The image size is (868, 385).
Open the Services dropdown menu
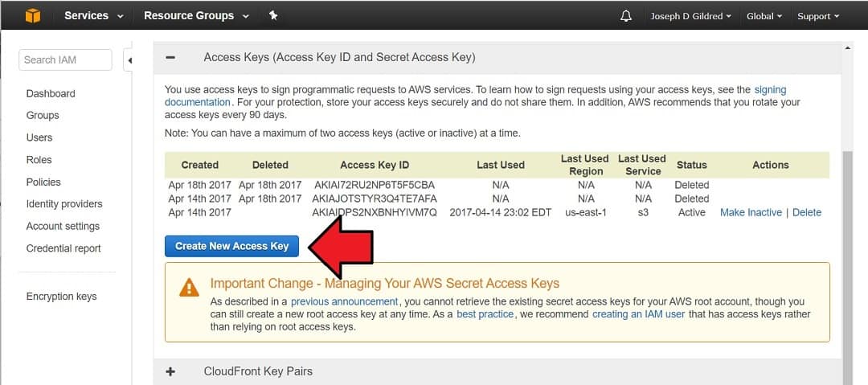coord(94,15)
